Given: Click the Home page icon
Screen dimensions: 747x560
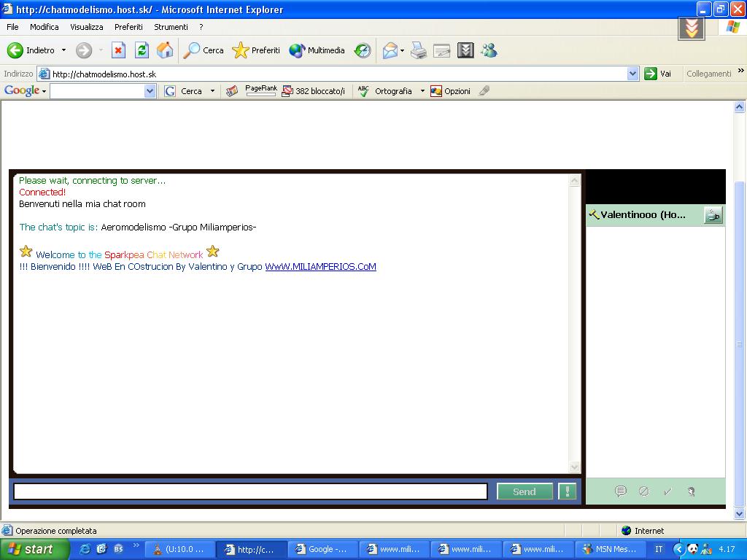Looking at the screenshot, I should [x=165, y=50].
